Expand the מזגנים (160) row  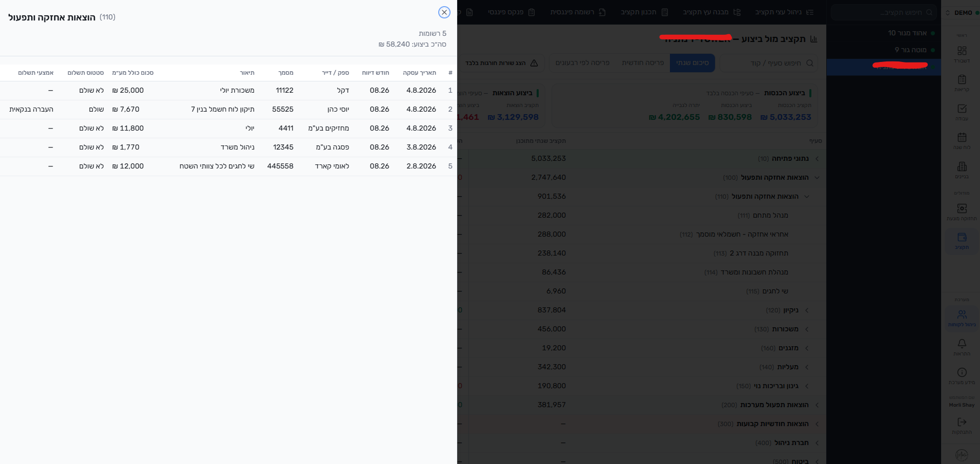(x=807, y=348)
